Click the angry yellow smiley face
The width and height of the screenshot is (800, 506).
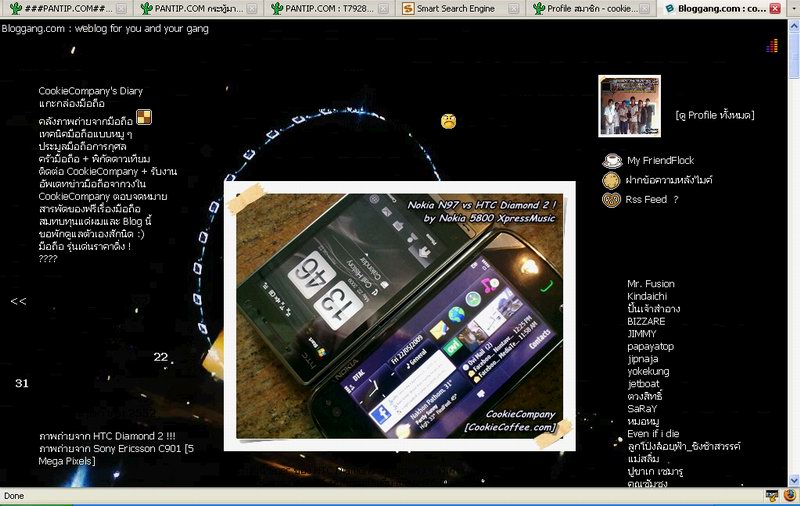(448, 121)
